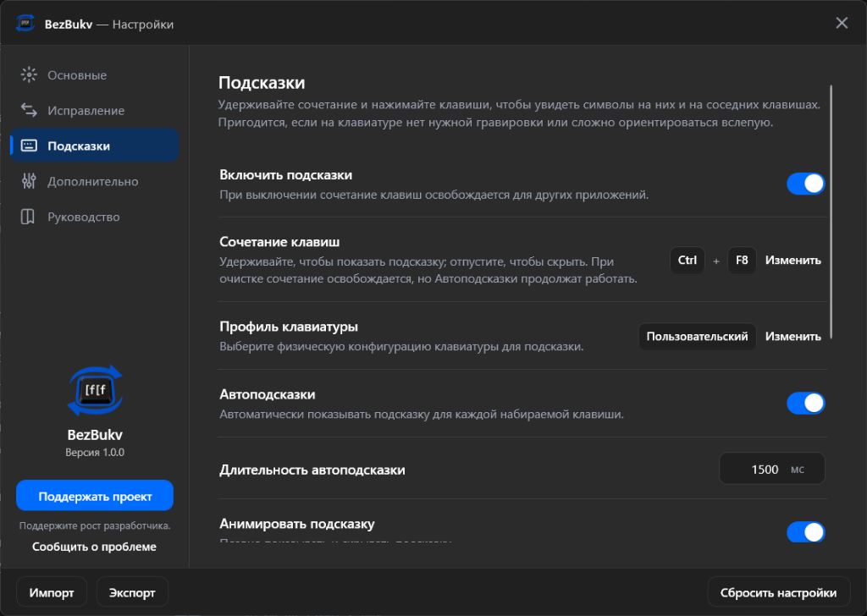
Task: Click the Сочетание клавиш setting title
Action: pyautogui.click(x=279, y=242)
